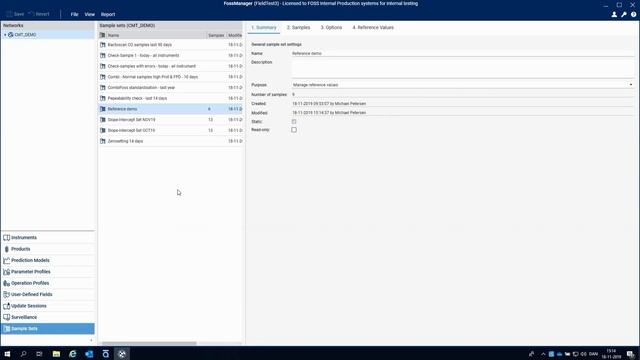Screen dimensions: 640x360
Task: Select Check Sample 1 - today sample set
Action: tap(171, 56)
